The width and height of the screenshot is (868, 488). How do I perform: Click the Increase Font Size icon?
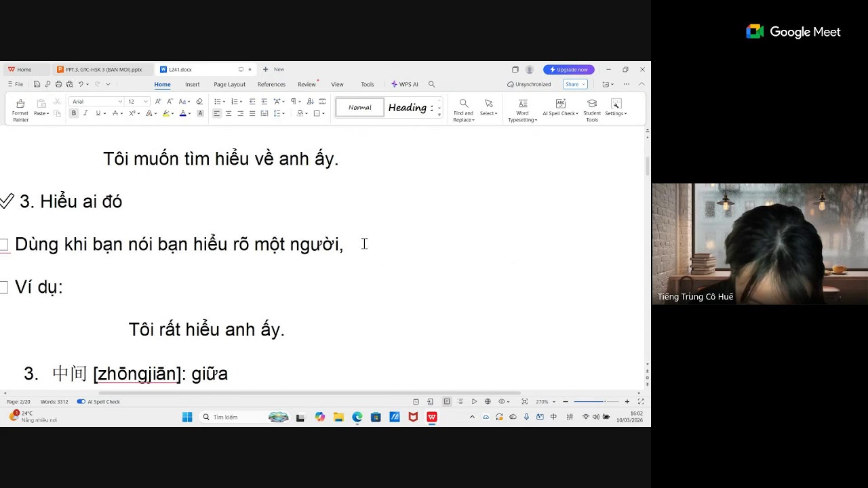pyautogui.click(x=158, y=102)
